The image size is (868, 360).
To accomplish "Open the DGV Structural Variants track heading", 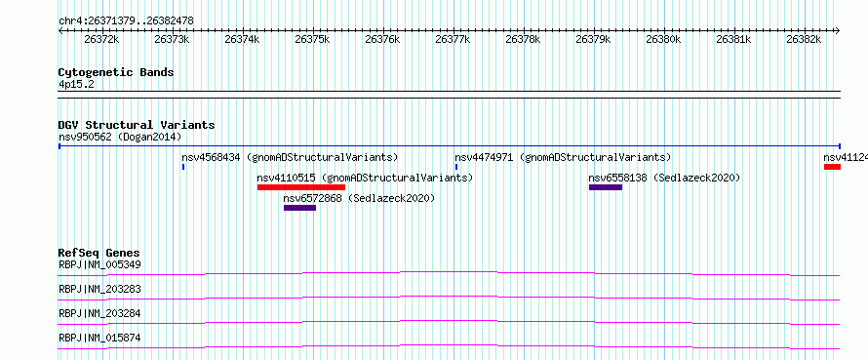I will click(137, 125).
